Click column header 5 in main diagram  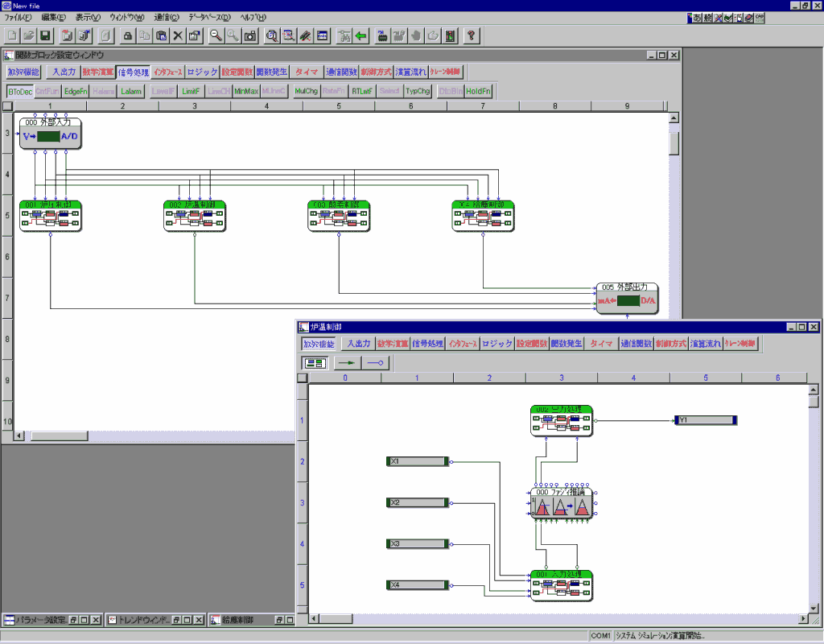[x=339, y=106]
